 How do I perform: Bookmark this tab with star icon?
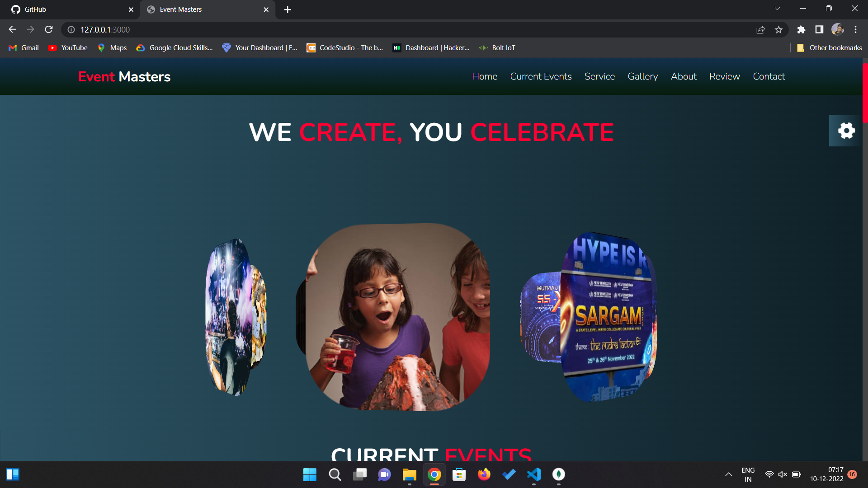[x=778, y=29]
